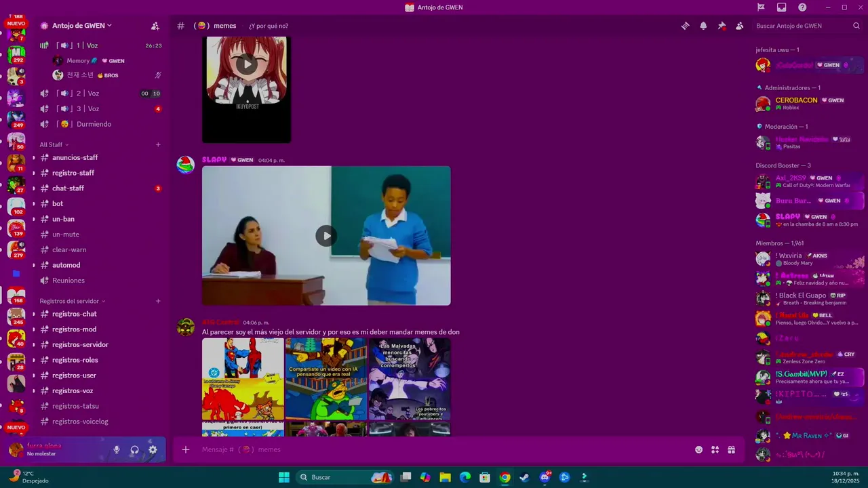The image size is (868, 488).
Task: Open the 'Compartiste un video con IA' meme
Action: point(326,379)
